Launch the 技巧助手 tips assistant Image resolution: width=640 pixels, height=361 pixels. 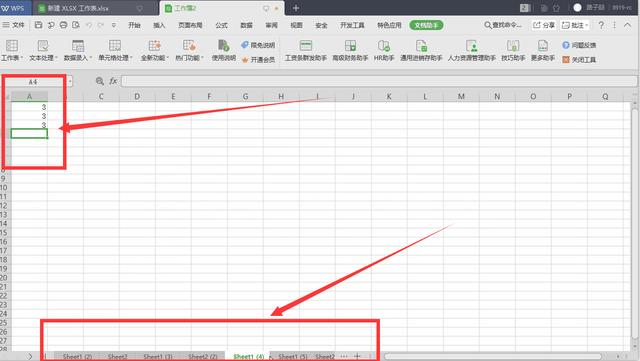(x=513, y=51)
